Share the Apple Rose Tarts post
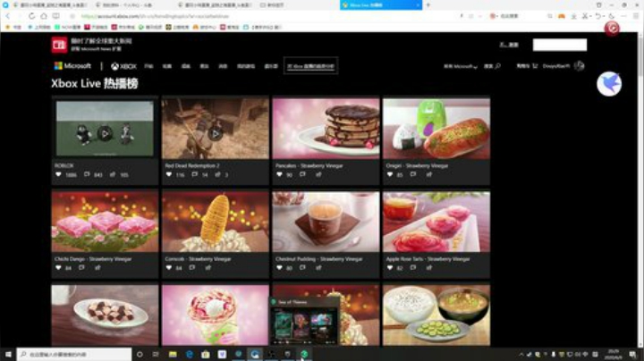This screenshot has height=361, width=644. [x=428, y=268]
